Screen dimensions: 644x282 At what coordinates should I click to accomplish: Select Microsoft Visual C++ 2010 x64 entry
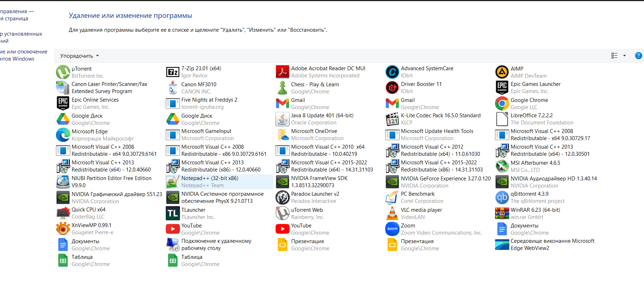328,150
